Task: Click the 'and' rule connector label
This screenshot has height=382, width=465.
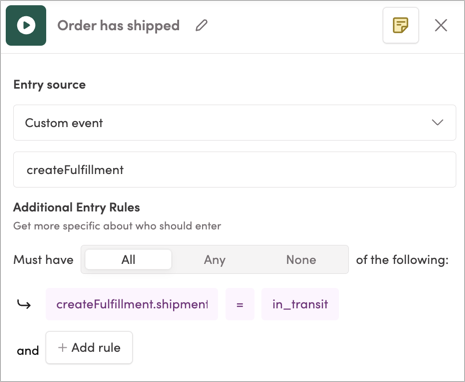Action: [28, 351]
